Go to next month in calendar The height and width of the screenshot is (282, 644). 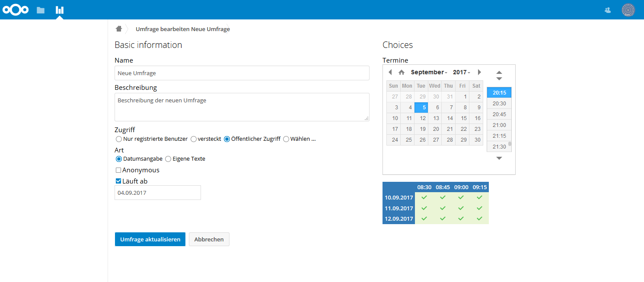[x=479, y=72]
